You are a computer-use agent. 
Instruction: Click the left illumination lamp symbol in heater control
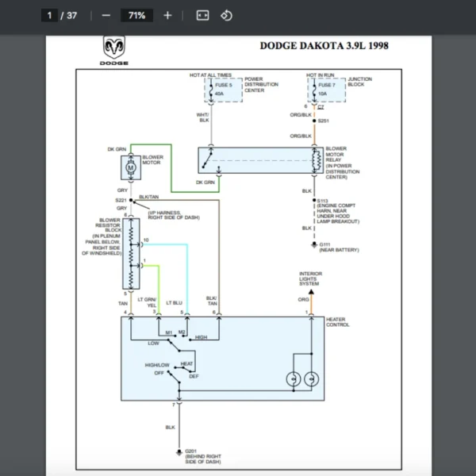click(294, 379)
